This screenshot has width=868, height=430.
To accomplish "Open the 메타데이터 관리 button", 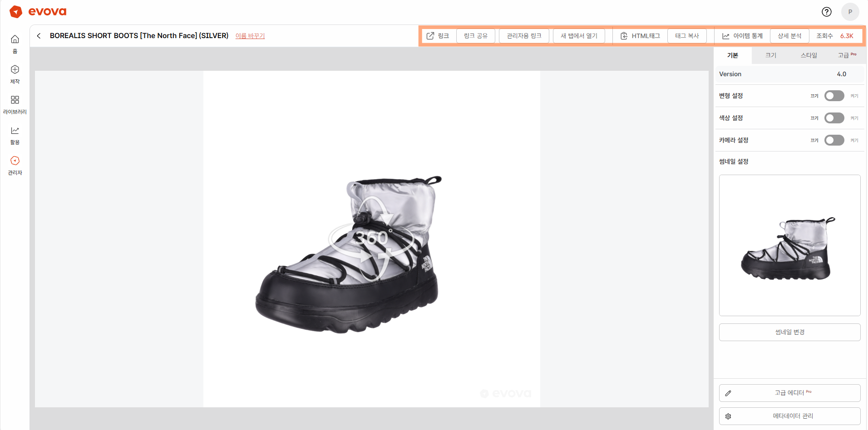I will click(789, 416).
